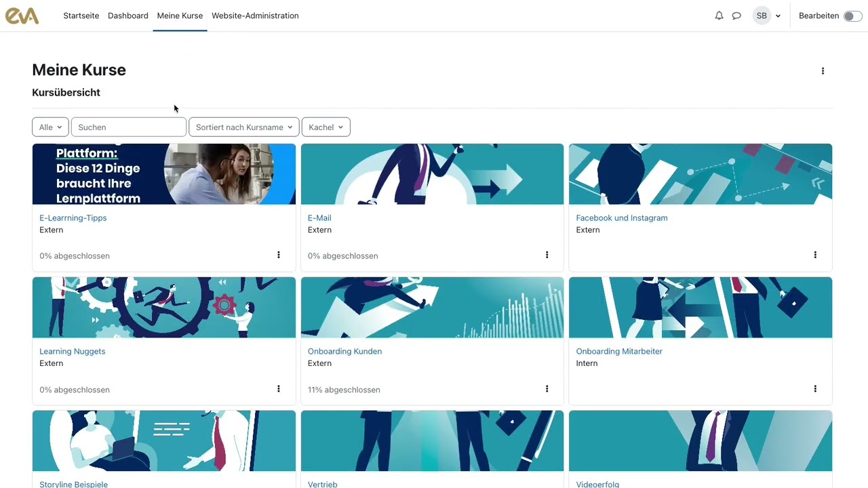
Task: Switch to the Dashboard tab
Action: (128, 16)
